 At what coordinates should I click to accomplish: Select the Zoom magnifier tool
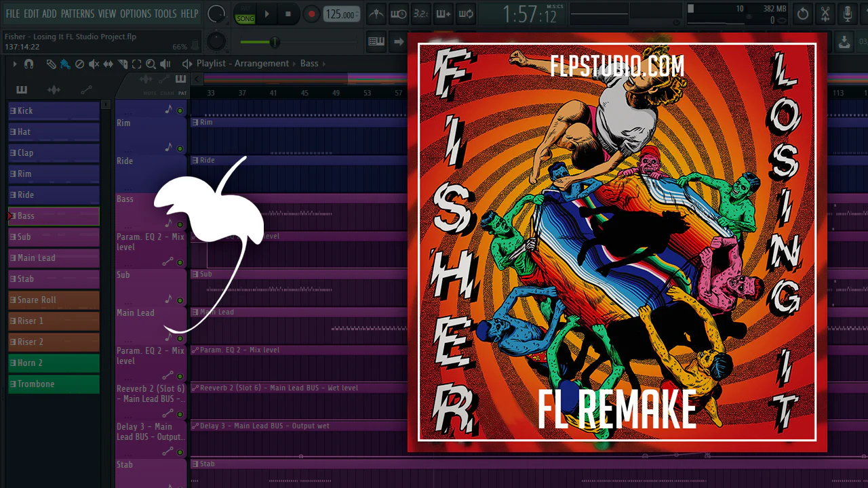(151, 64)
